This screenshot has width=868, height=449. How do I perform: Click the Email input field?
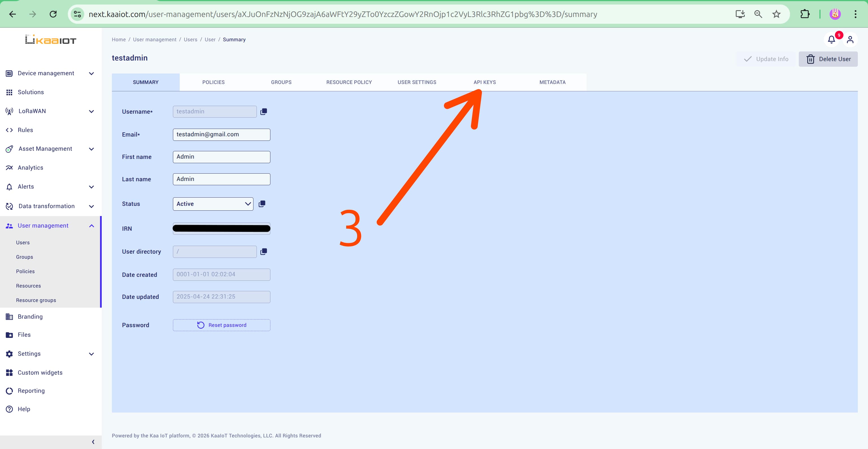(x=222, y=134)
